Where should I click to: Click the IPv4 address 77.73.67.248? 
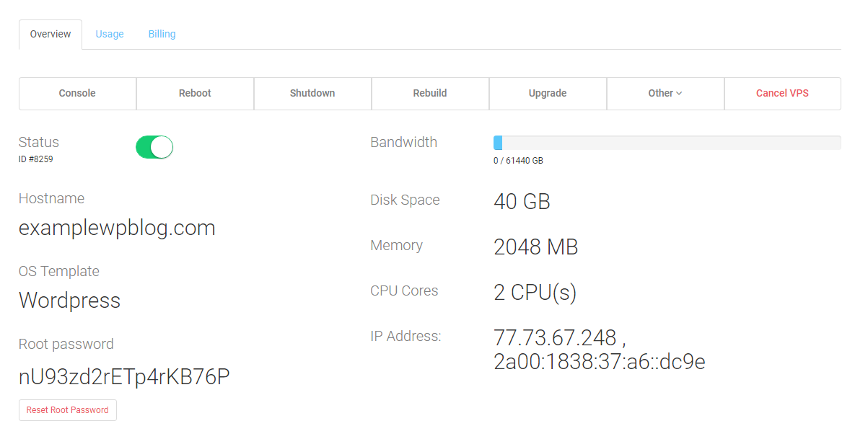click(555, 337)
